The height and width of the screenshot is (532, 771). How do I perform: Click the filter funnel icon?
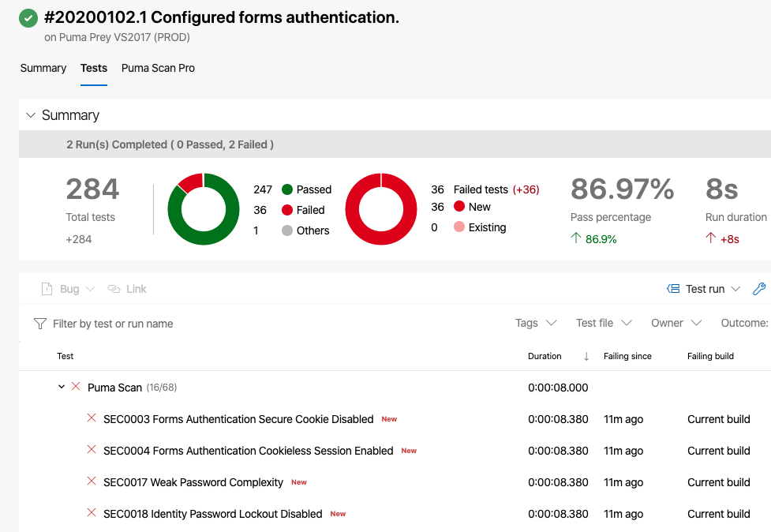[40, 324]
